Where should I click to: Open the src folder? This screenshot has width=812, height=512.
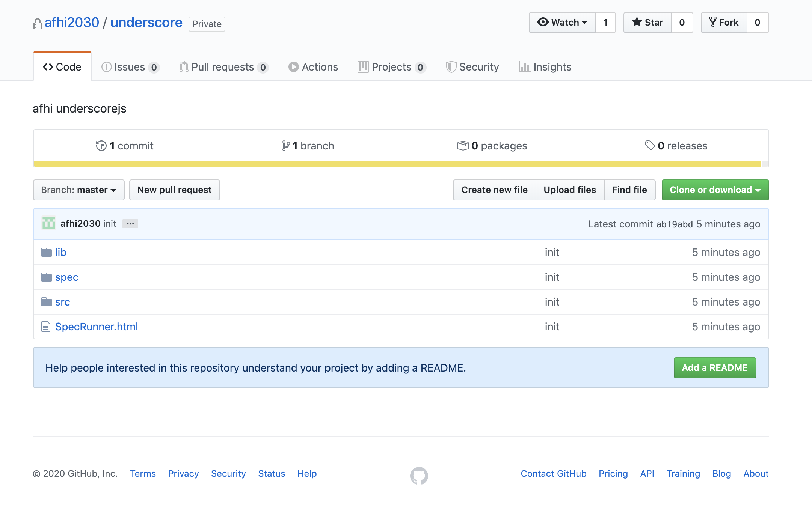(63, 302)
